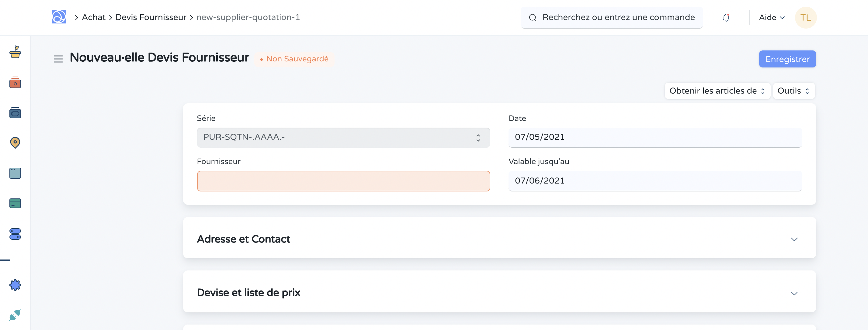This screenshot has height=330, width=868.
Task: Open the yellow map pin module
Action: (15, 143)
